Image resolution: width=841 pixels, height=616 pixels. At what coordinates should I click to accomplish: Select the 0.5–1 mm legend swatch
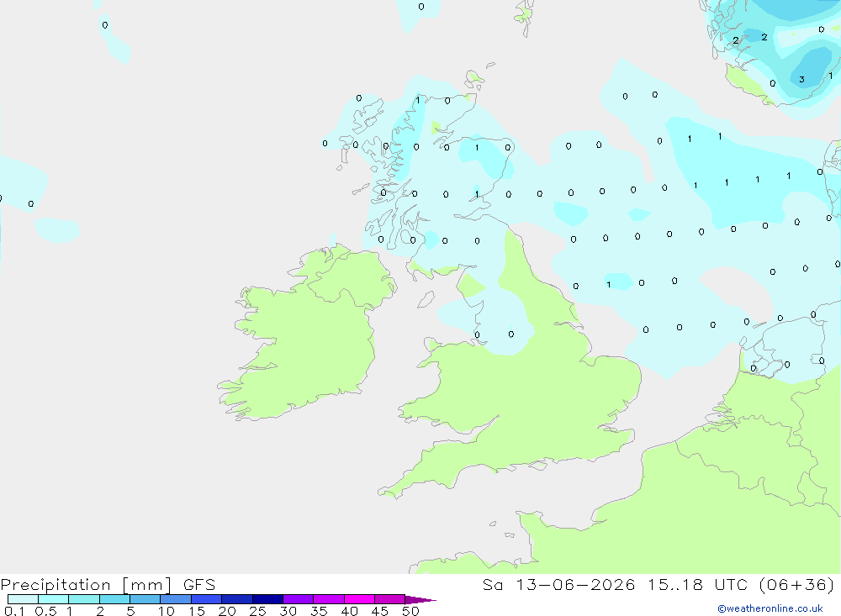click(x=54, y=599)
